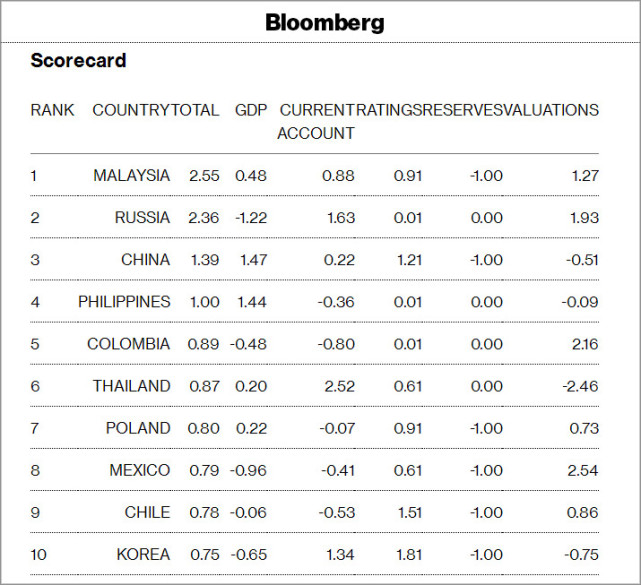Choose the PHILIPPINES country entry
The height and width of the screenshot is (585, 641).
(x=124, y=302)
